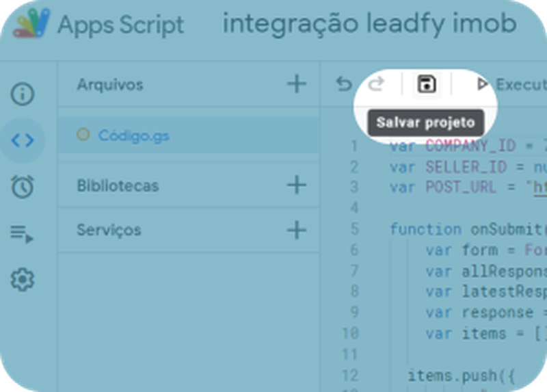Click the Save project floppy disk icon
This screenshot has height=392, width=547.
tap(427, 83)
